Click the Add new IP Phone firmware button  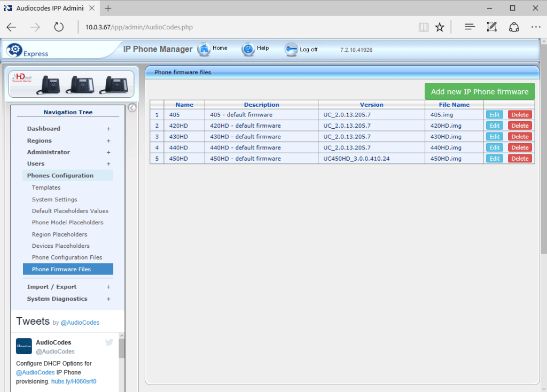[x=479, y=91]
